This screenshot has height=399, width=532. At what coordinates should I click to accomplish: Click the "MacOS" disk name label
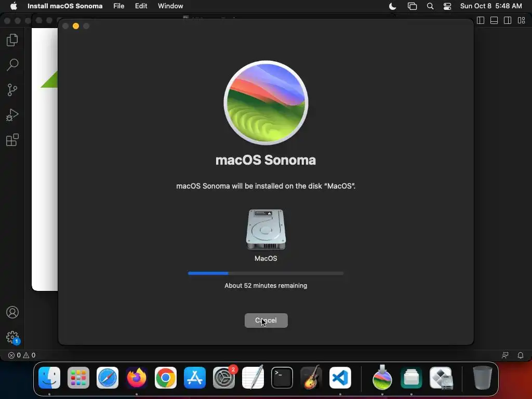(265, 259)
